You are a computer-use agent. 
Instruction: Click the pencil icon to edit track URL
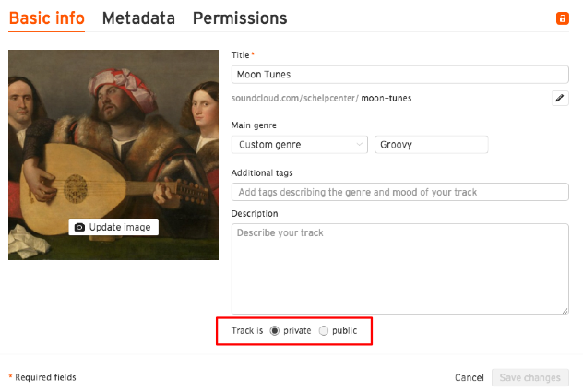click(x=560, y=98)
